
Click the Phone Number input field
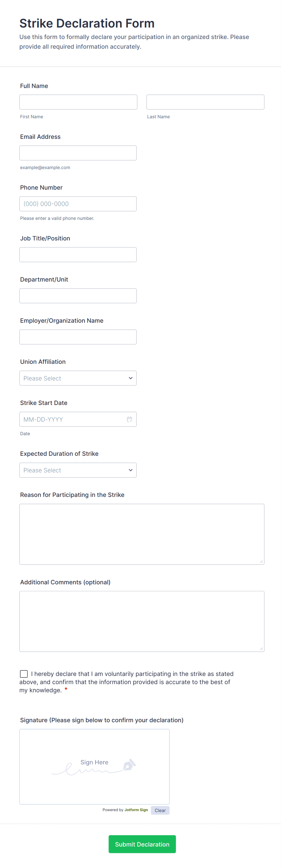[78, 204]
